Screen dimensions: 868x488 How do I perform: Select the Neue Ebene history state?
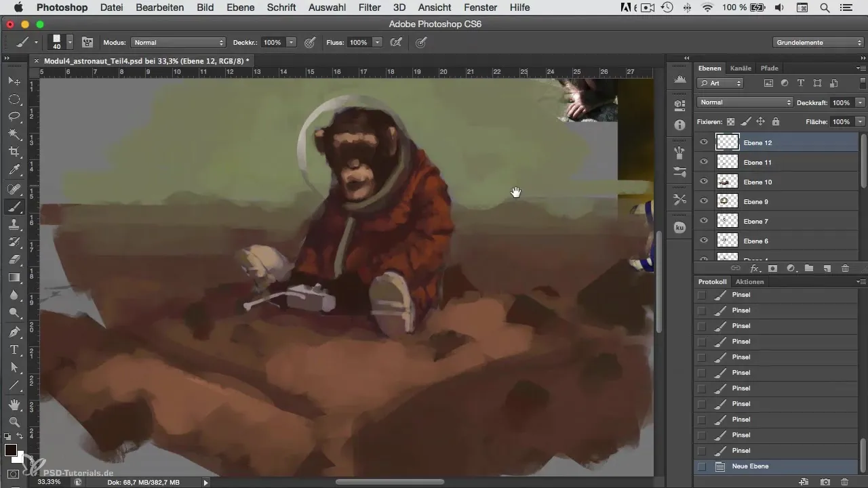coord(776,466)
